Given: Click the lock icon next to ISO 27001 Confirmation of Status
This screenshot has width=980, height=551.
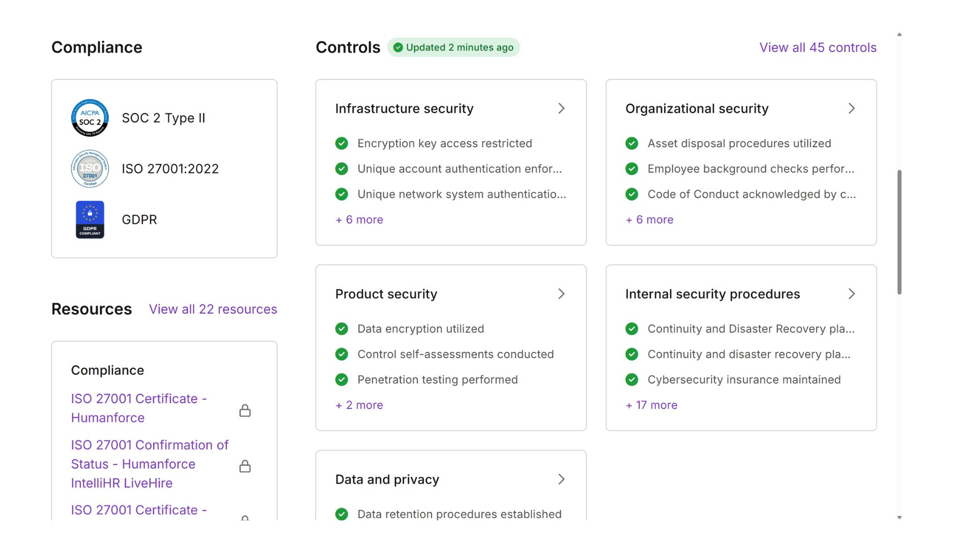Looking at the screenshot, I should [x=246, y=466].
